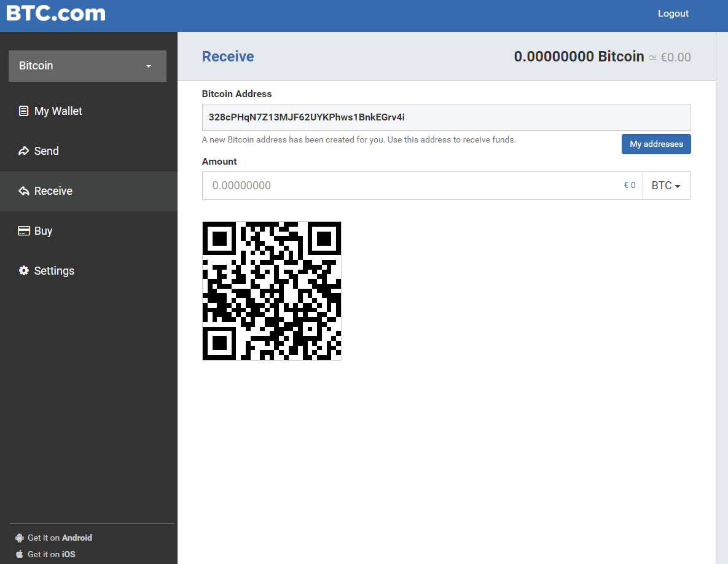728x564 pixels.
Task: Log out via the Logout link
Action: point(673,14)
